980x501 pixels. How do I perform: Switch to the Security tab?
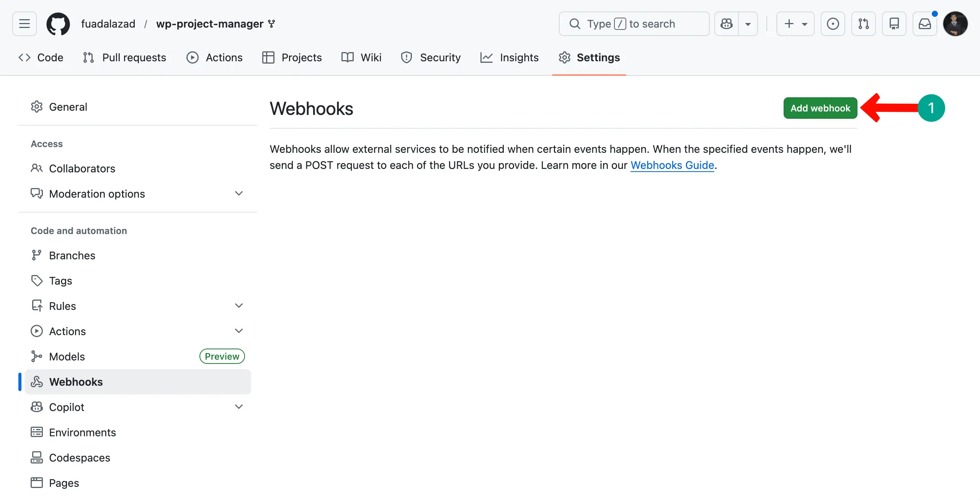point(440,57)
